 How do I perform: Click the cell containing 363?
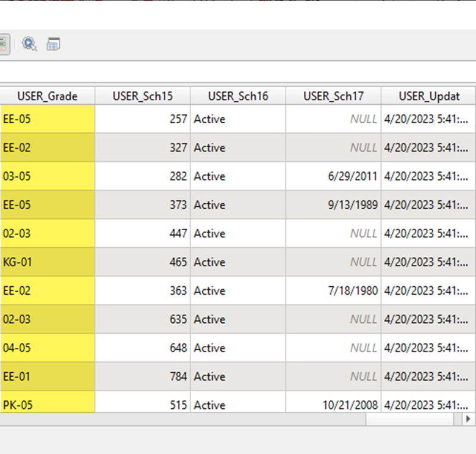143,290
